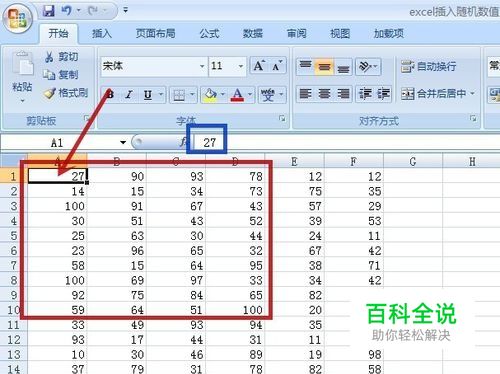Paste clipboard contents with 粘贴
The image size is (500, 374).
click(22, 77)
